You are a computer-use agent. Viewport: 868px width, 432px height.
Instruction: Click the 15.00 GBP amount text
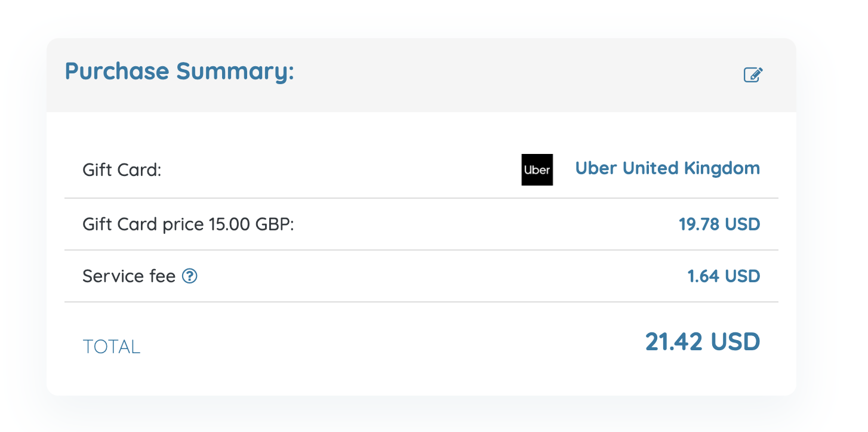(x=251, y=225)
